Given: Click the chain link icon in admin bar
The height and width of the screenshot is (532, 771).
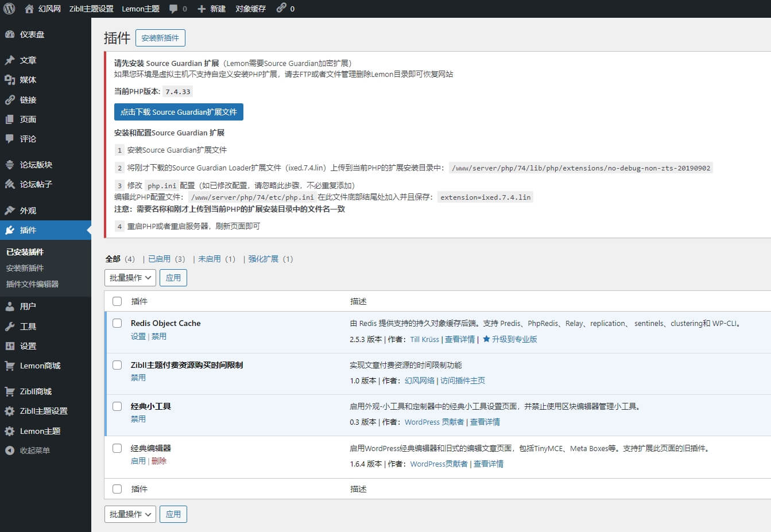Looking at the screenshot, I should [x=281, y=8].
